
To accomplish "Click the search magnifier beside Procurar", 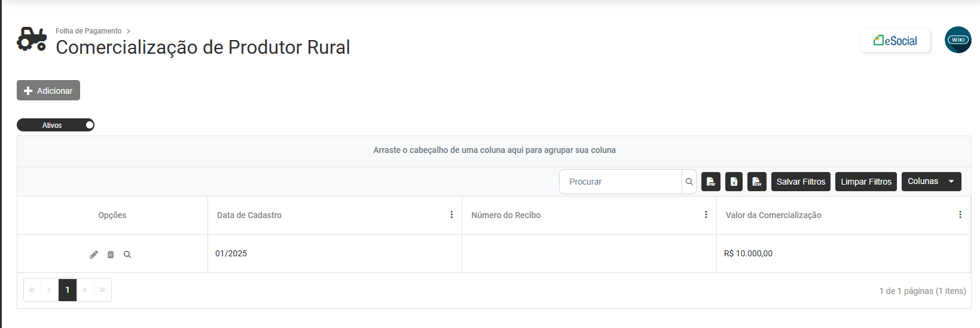I will click(689, 182).
